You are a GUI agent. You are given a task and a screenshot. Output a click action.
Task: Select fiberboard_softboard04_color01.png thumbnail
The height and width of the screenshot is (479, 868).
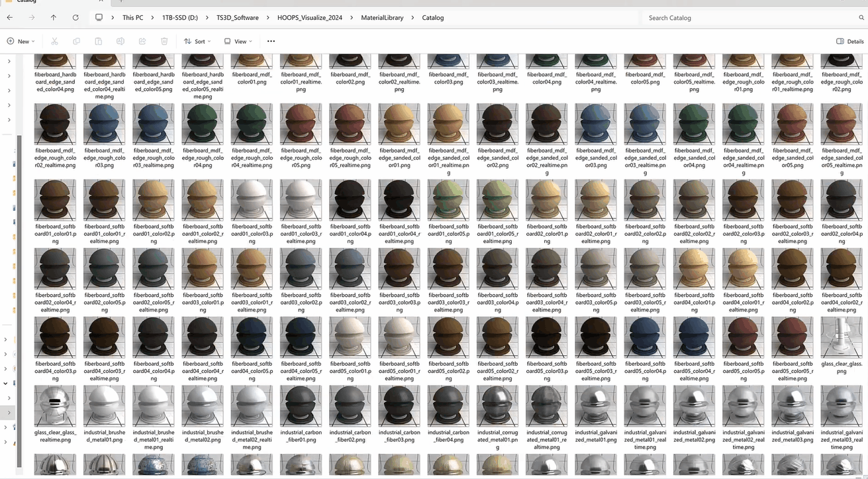pos(694,269)
